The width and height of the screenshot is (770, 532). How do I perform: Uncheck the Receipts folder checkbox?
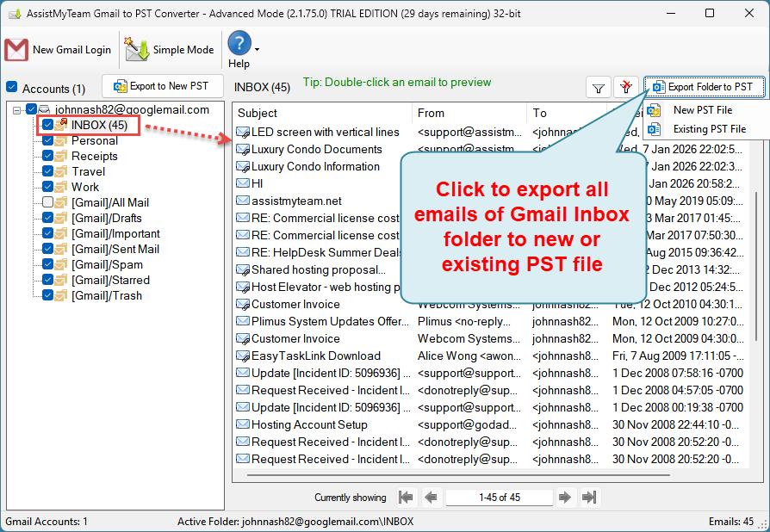[47, 156]
